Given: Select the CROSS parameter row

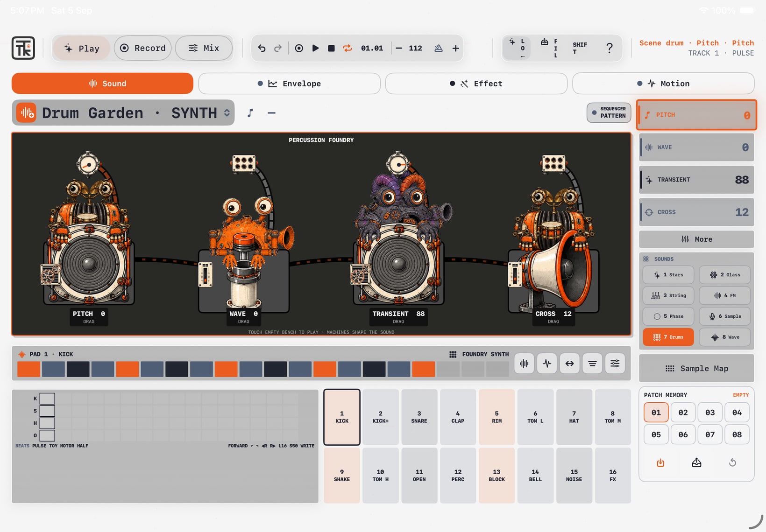Looking at the screenshot, I should pos(696,212).
